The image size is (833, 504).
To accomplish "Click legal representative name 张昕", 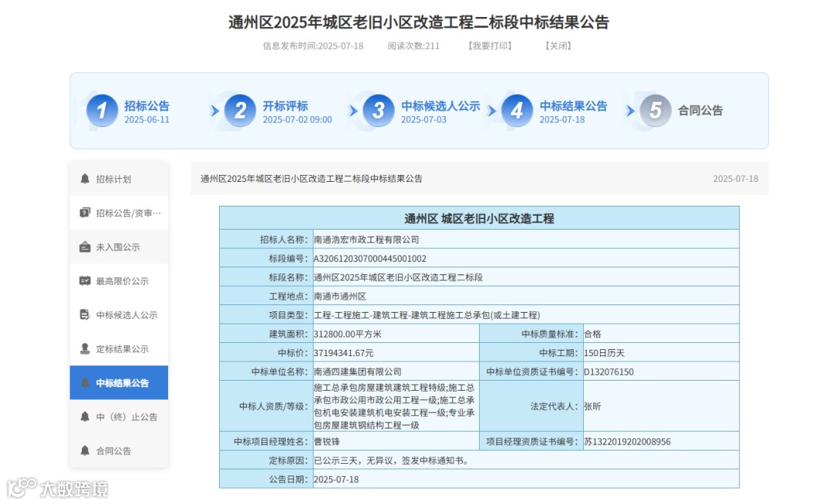I will tap(592, 406).
